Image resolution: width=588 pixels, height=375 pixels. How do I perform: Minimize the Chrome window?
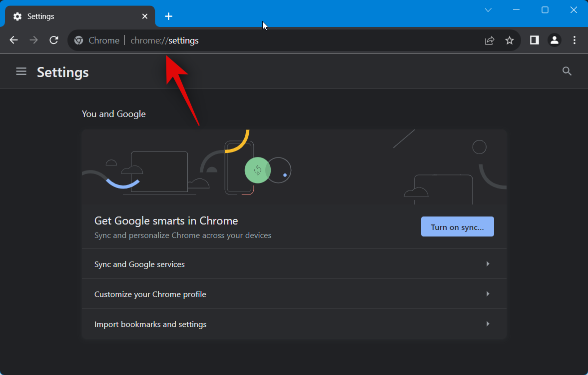517,10
